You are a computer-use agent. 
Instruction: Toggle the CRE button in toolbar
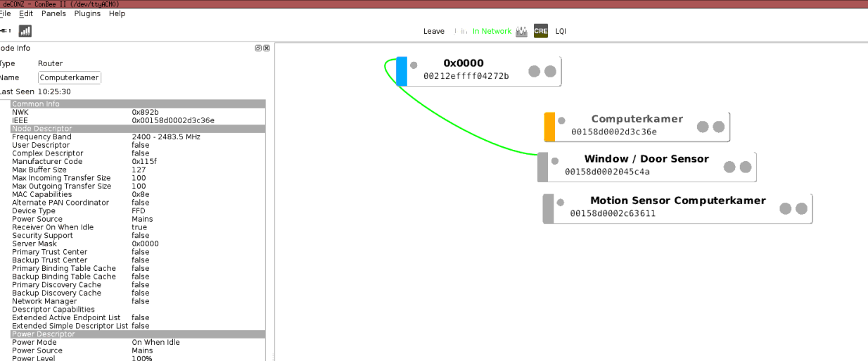click(x=540, y=31)
